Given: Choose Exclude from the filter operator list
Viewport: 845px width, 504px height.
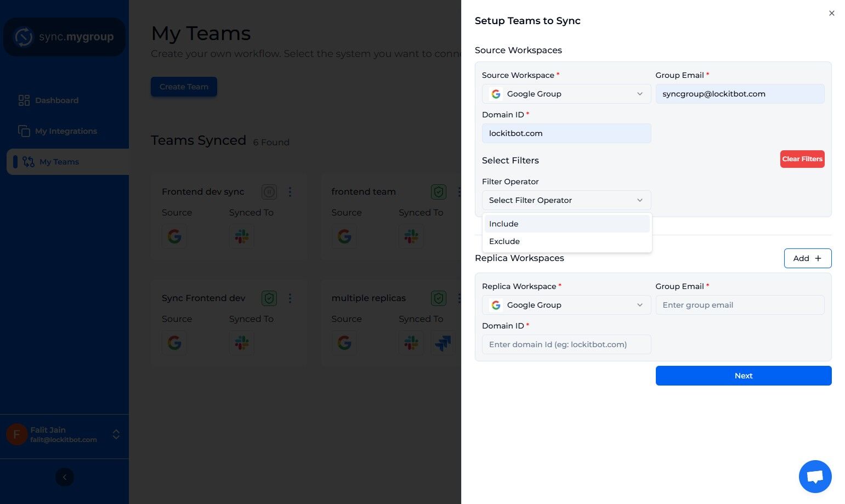Looking at the screenshot, I should click(567, 241).
